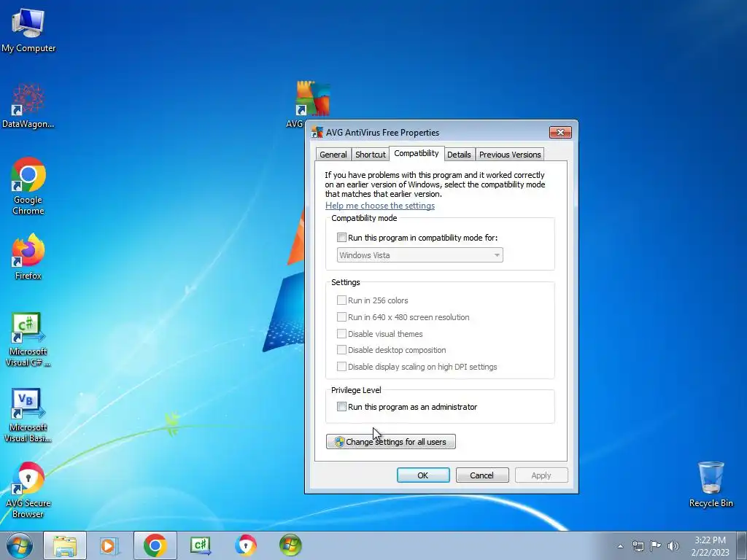Toggle Disable display scaling on high DPI
This screenshot has width=747, height=560.
coord(341,367)
